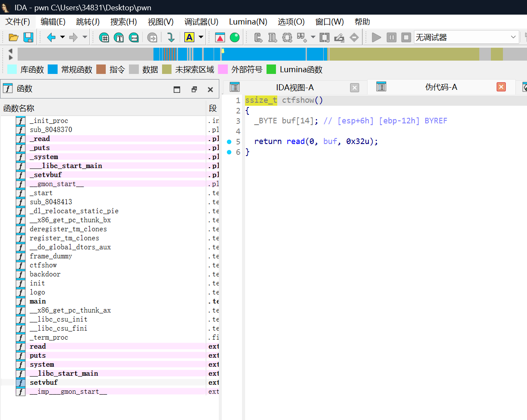The image size is (527, 420).
Task: Open the 帮助 menu
Action: pos(362,21)
